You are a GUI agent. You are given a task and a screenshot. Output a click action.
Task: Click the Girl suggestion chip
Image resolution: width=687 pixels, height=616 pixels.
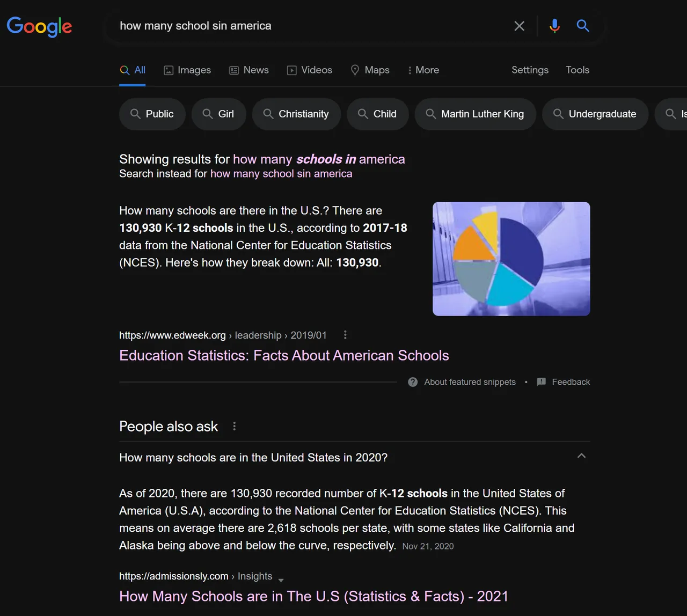coord(219,114)
